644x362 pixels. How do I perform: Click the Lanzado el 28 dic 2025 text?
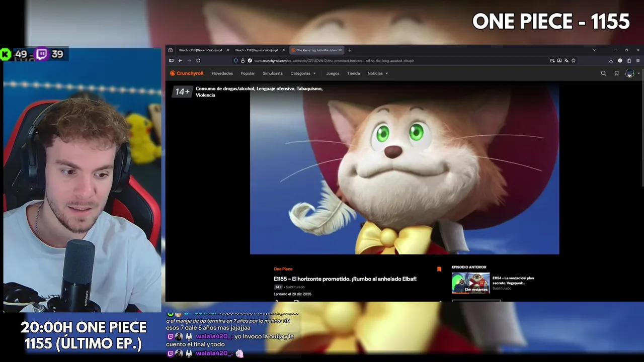coord(292,294)
